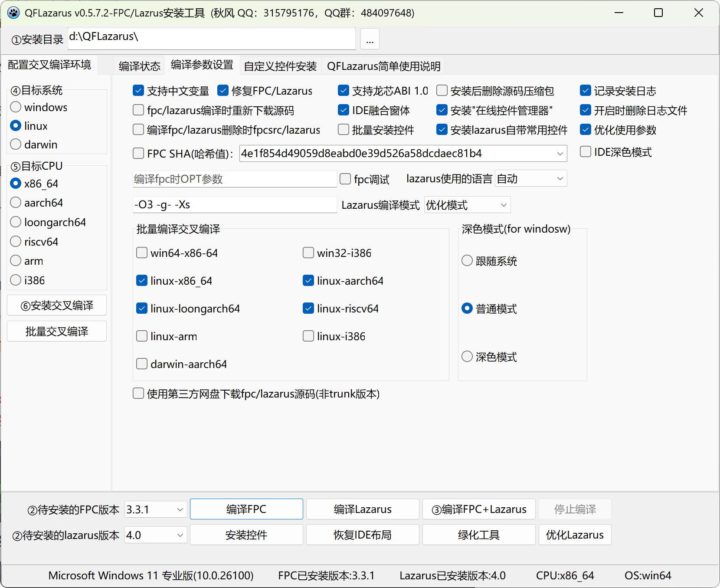Open the 编译状态 tab
720x588 pixels.
139,66
